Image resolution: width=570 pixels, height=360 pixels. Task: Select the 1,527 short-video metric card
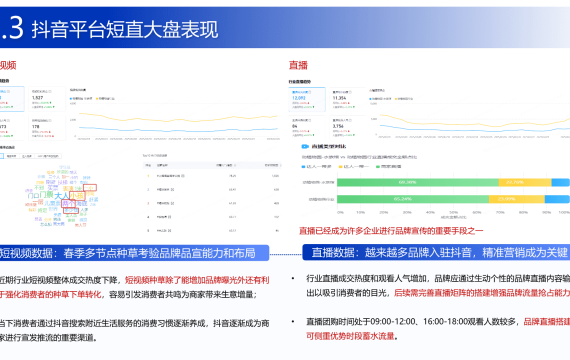[47, 99]
